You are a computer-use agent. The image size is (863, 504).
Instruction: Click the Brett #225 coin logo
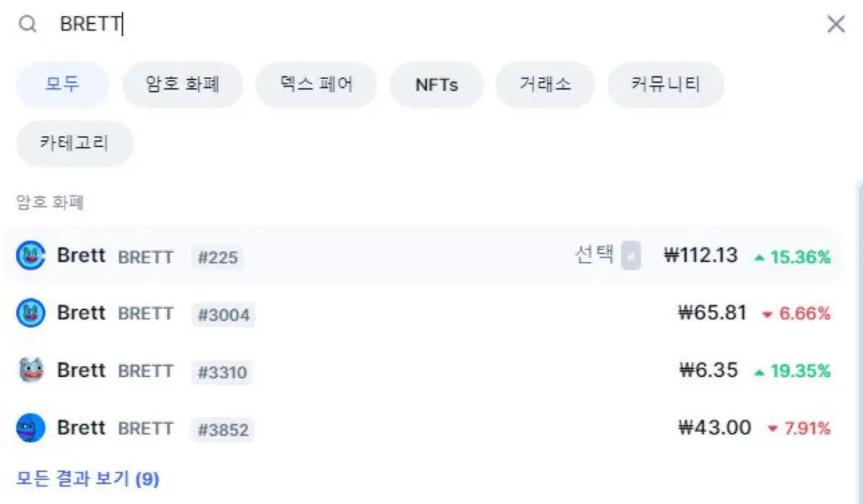coord(29,256)
